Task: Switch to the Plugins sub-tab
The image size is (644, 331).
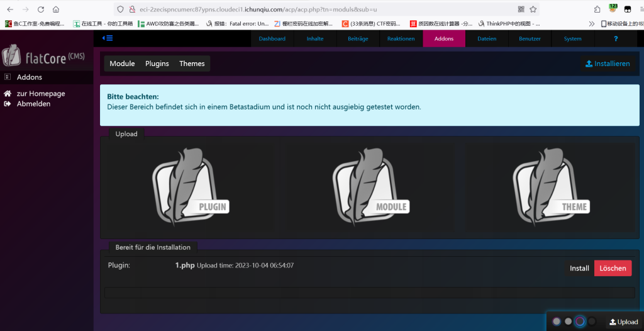Action: 157,64
